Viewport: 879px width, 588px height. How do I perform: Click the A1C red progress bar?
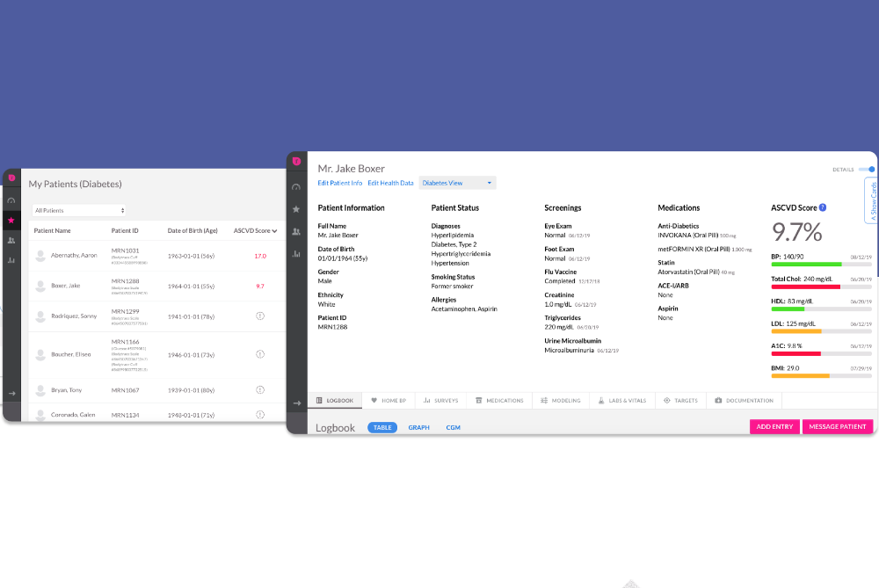click(x=795, y=353)
